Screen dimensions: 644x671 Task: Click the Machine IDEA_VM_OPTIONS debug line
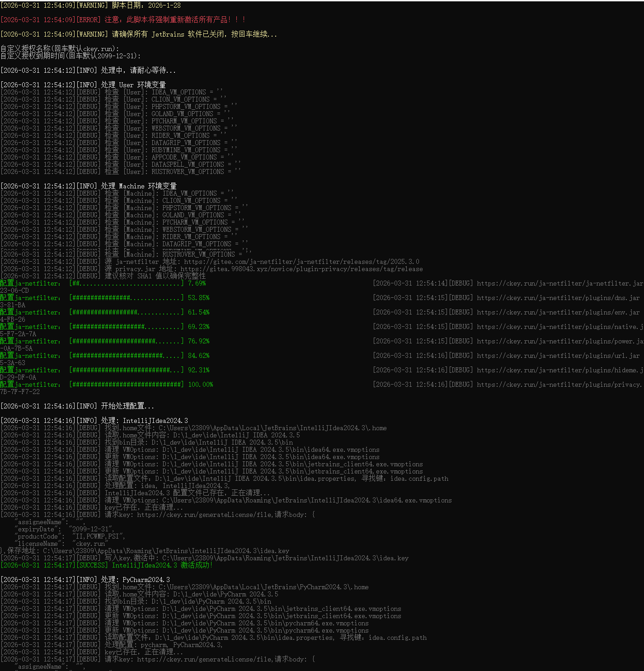pyautogui.click(x=118, y=193)
